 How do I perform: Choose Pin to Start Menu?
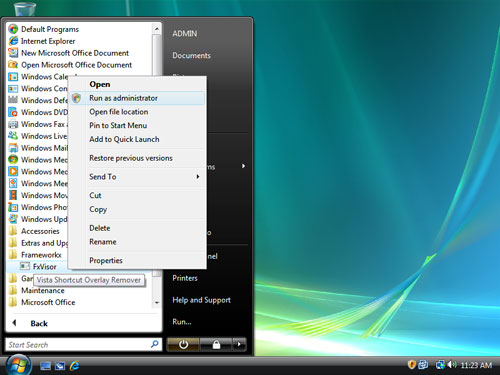pos(137,125)
